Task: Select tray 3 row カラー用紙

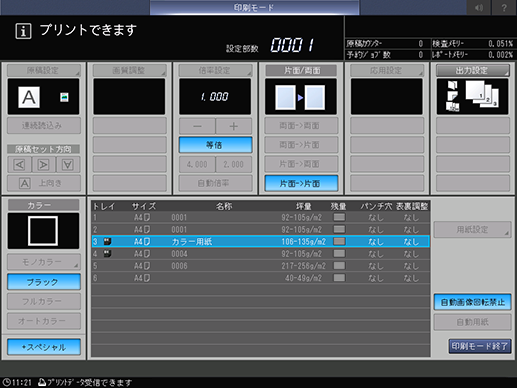Action: click(260, 241)
